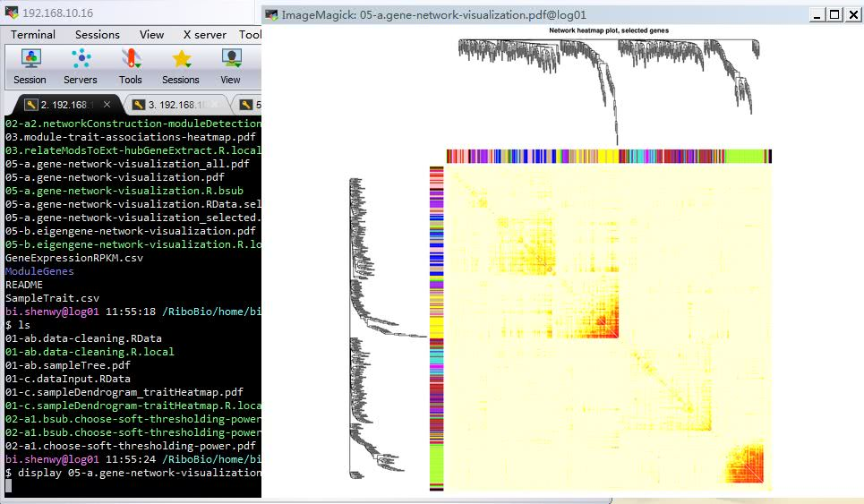
Task: Click the red cluster at heatmap bottom-right
Action: pos(745,464)
